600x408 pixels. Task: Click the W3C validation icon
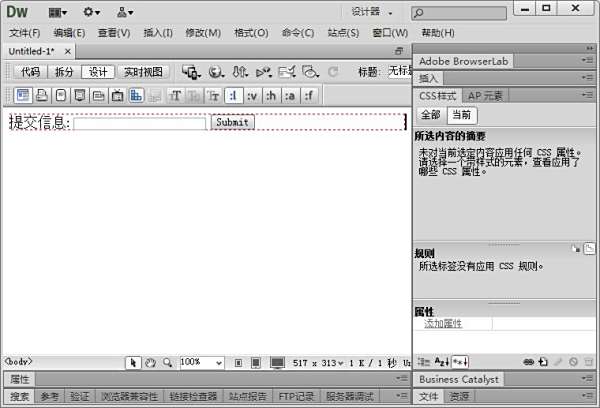[264, 72]
